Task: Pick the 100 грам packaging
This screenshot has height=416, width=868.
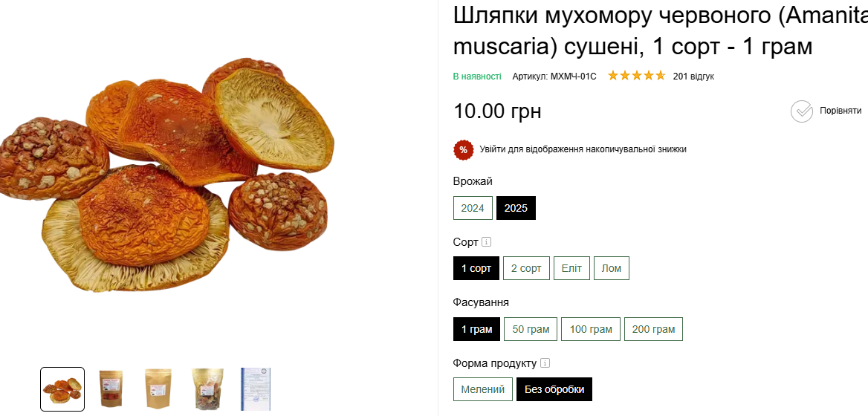Action: click(591, 329)
